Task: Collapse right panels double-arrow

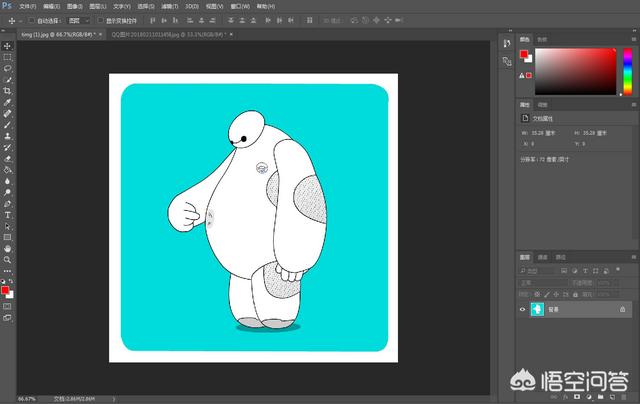Action: [635, 31]
